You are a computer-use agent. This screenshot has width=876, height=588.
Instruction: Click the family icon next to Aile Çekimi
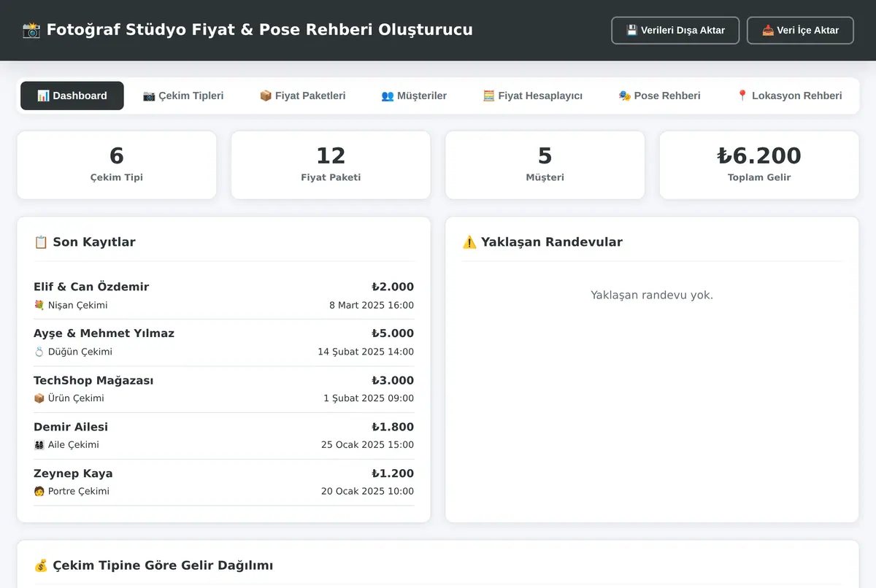(39, 445)
